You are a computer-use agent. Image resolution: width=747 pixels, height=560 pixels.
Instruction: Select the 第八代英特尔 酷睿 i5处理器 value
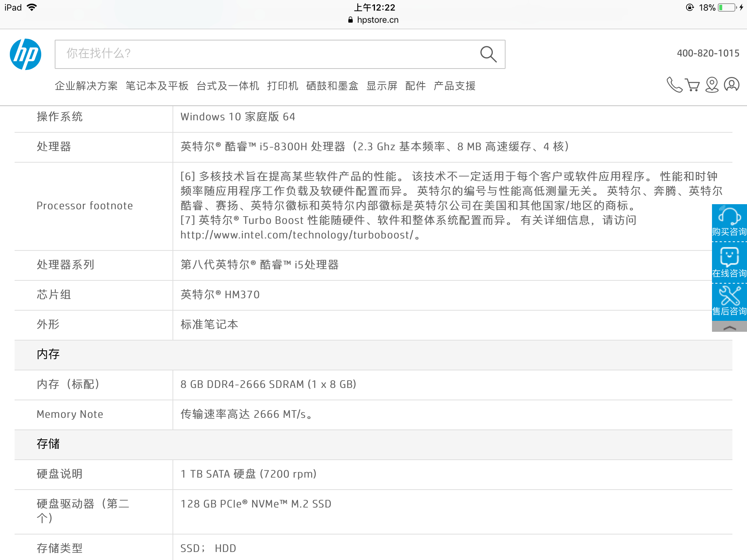click(259, 265)
